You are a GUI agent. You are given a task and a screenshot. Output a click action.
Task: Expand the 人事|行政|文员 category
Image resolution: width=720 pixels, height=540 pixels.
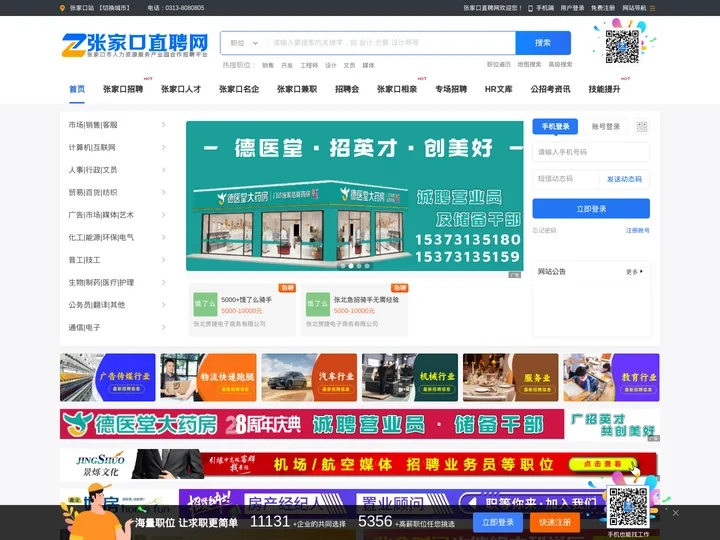tap(117, 170)
